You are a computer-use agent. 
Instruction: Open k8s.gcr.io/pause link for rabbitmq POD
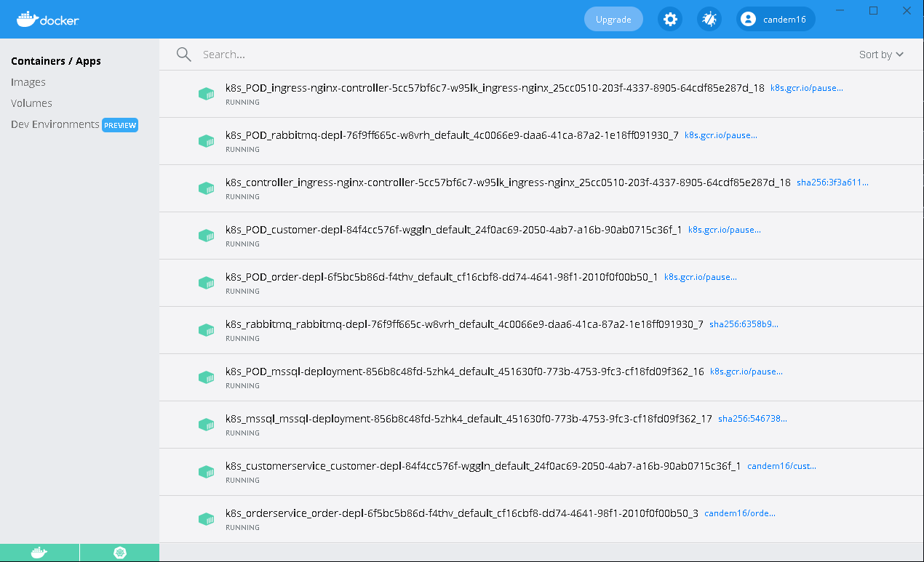pyautogui.click(x=721, y=135)
